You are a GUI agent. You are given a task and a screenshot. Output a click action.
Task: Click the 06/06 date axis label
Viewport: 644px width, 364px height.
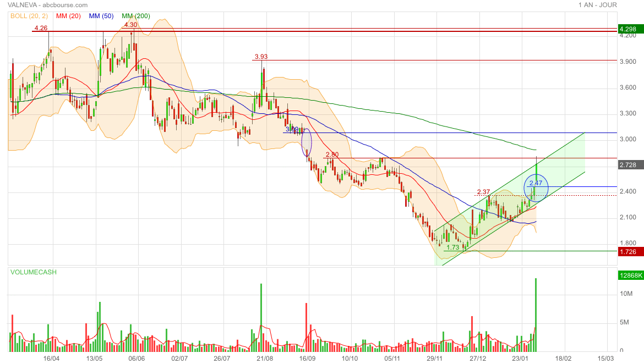pyautogui.click(x=137, y=359)
